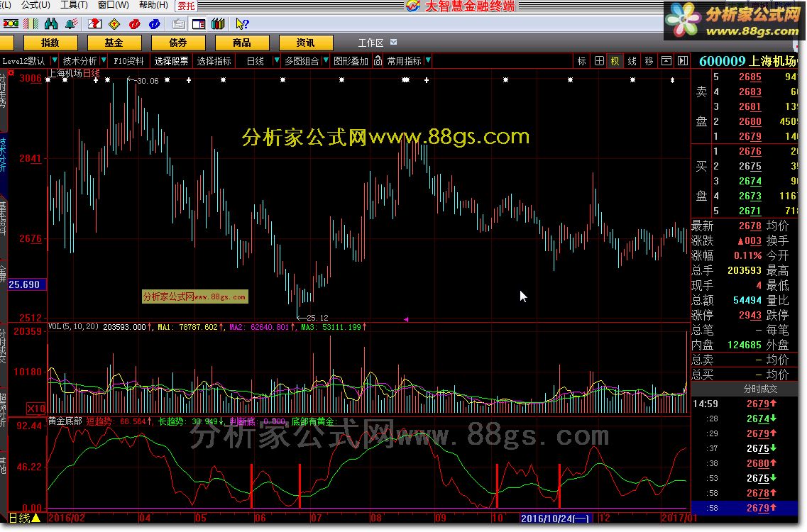
Task: Click the 选择指标 button
Action: 214,61
